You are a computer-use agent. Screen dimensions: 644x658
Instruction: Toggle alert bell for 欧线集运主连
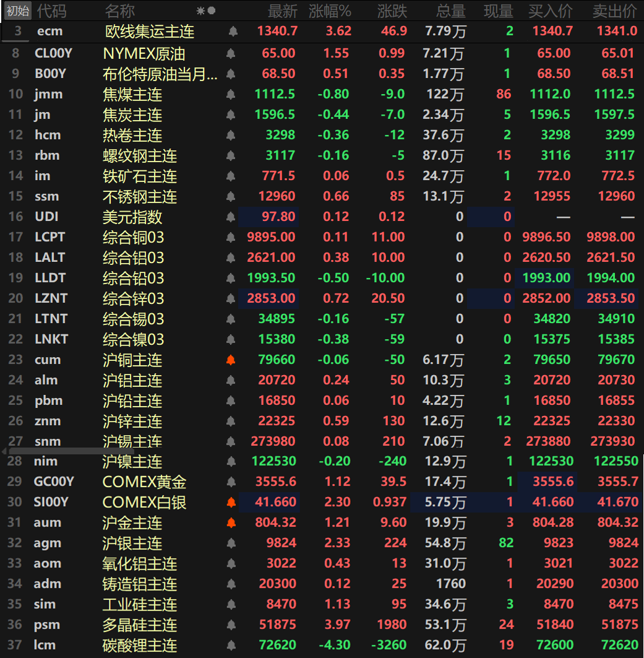(x=233, y=31)
